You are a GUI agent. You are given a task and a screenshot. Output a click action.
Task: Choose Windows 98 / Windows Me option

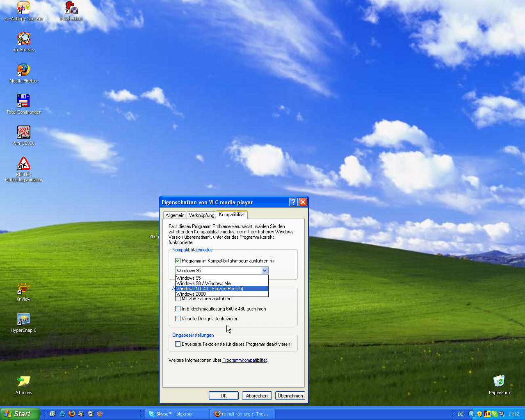coord(203,283)
